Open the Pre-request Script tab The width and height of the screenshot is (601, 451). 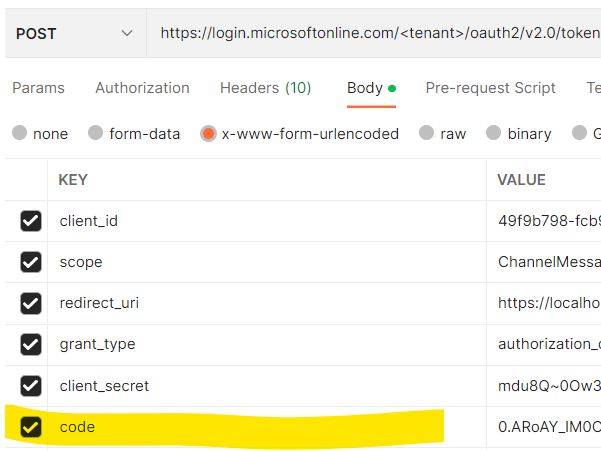point(490,88)
